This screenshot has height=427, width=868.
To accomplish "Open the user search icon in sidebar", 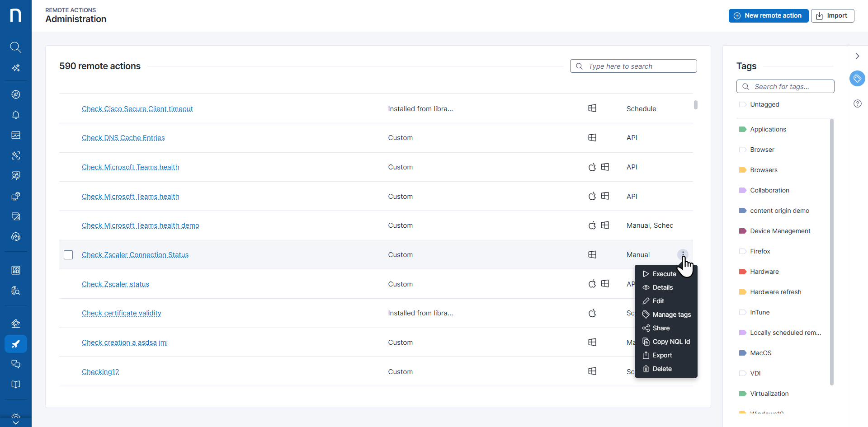I will click(16, 175).
